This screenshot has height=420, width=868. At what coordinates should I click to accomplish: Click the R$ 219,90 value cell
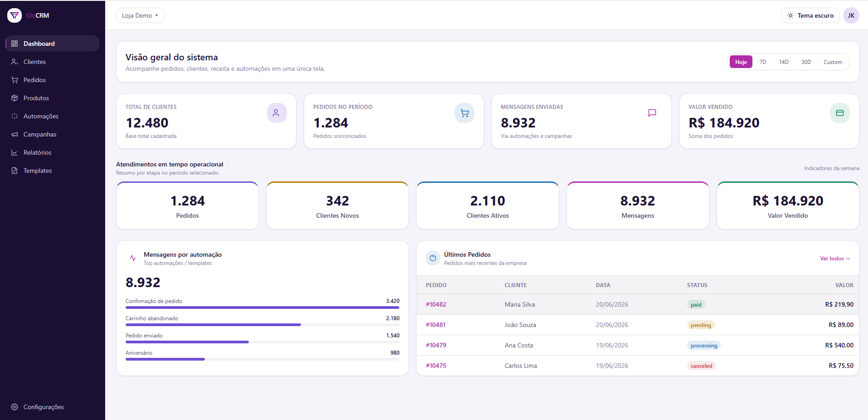click(x=839, y=304)
